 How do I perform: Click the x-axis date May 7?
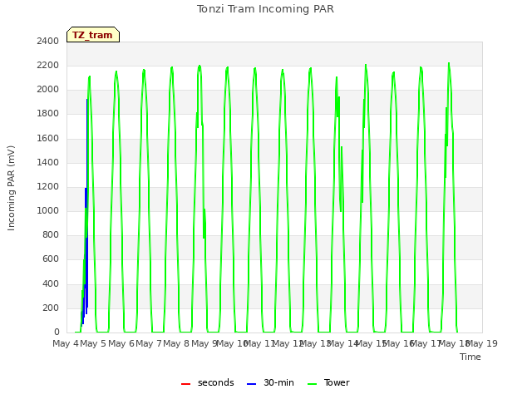(149, 343)
